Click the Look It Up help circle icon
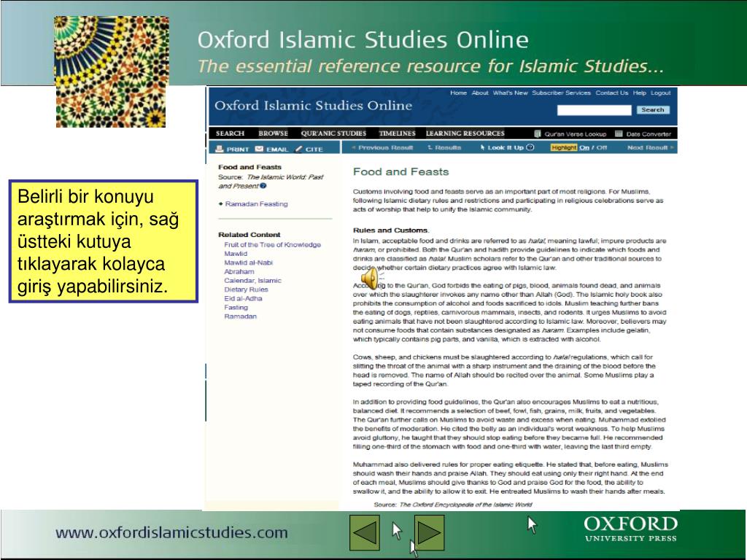 (x=530, y=147)
